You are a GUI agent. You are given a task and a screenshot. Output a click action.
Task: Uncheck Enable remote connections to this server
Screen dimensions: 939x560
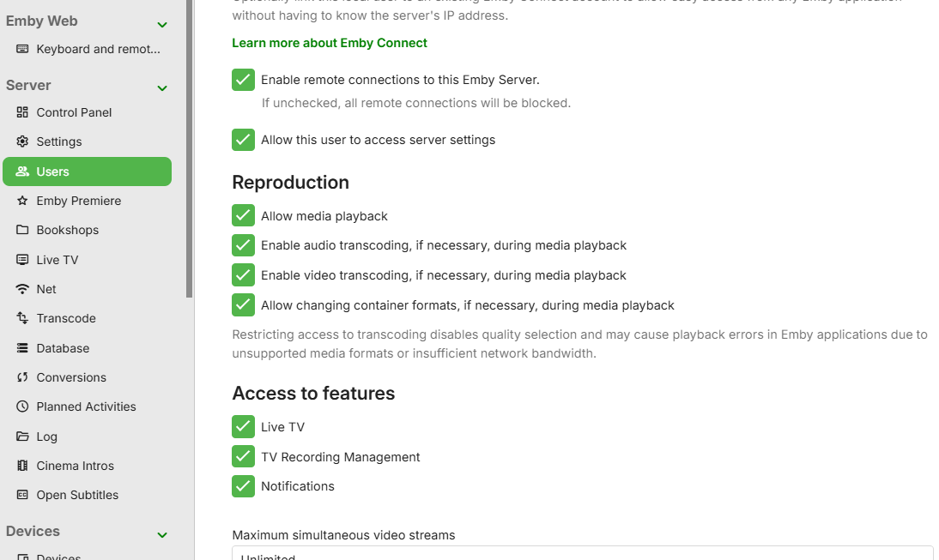[243, 80]
